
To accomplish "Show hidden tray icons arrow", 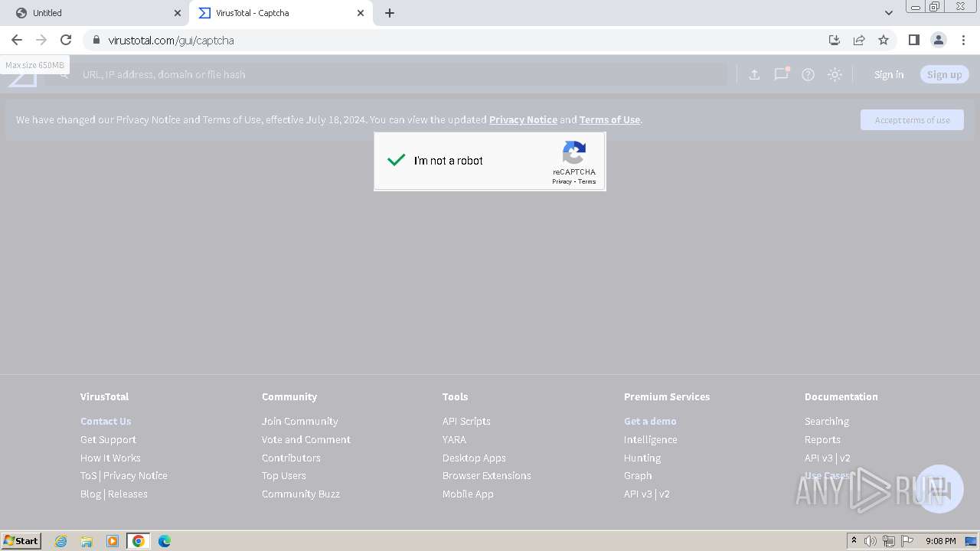I will coord(854,541).
